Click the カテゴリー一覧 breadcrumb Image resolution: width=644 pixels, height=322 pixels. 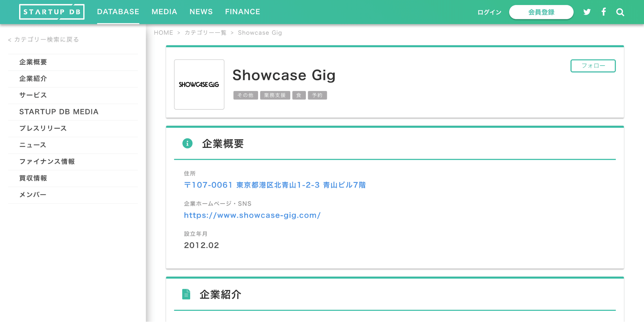pos(206,33)
